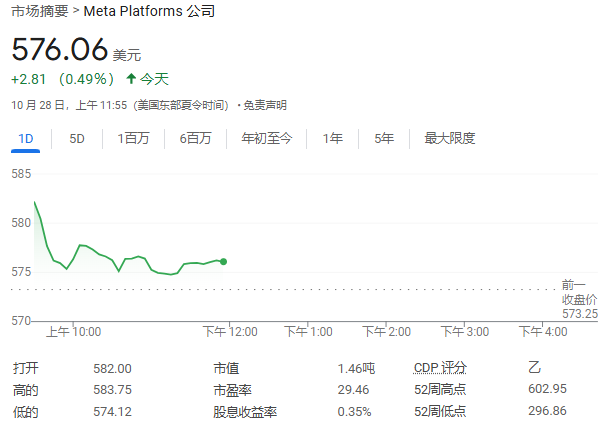Image resolution: width=606 pixels, height=424 pixels.
Task: Open the 1百万 range tab
Action: click(x=133, y=139)
